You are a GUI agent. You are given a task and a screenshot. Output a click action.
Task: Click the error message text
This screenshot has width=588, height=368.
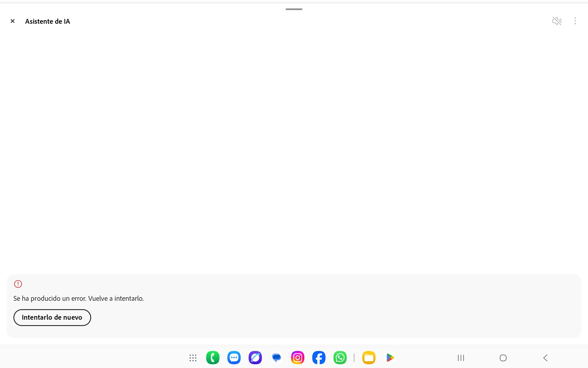click(x=79, y=298)
